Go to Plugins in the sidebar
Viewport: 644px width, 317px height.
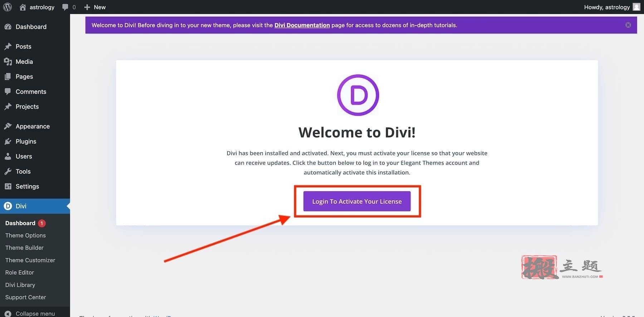[x=26, y=141]
